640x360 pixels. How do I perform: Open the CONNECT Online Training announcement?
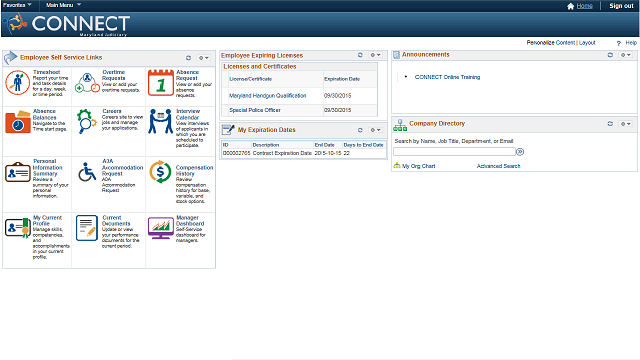tap(447, 77)
